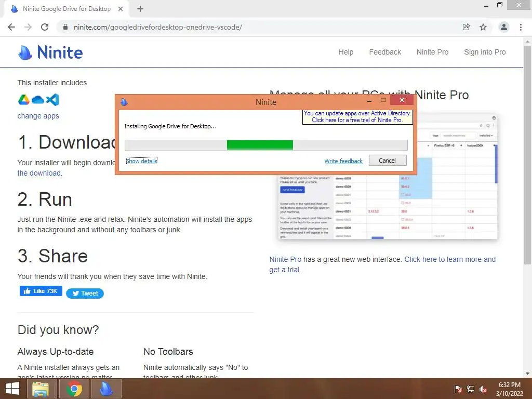Bookmark this page with star icon
This screenshot has width=532, height=399.
point(483,27)
